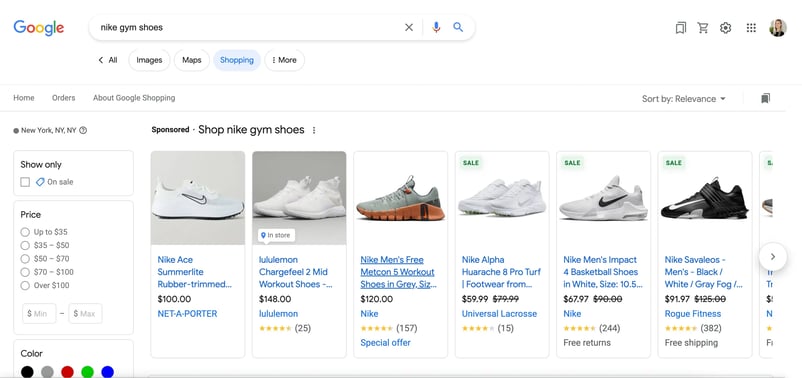Click the In store badge on lululemon shoe
This screenshot has height=378, width=802.
tap(276, 235)
